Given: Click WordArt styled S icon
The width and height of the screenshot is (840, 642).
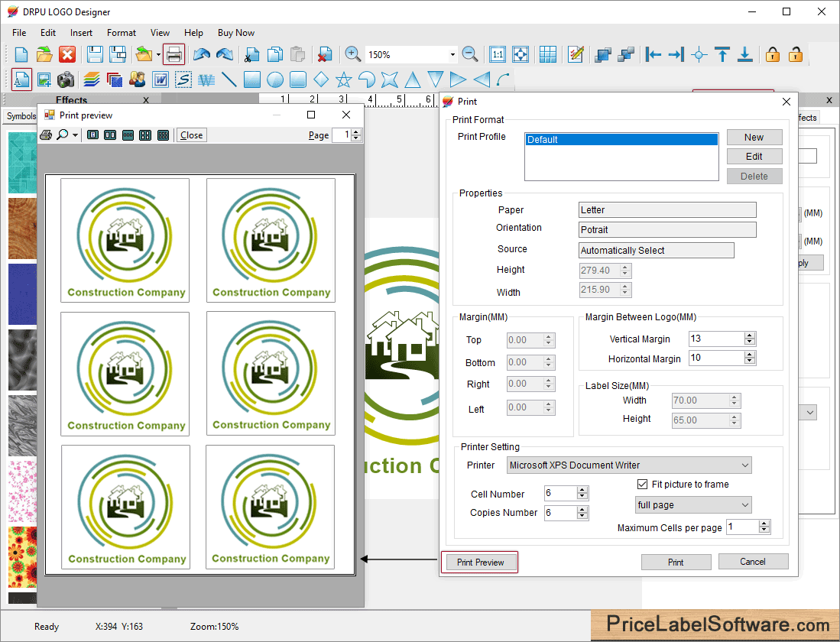Looking at the screenshot, I should 183,79.
